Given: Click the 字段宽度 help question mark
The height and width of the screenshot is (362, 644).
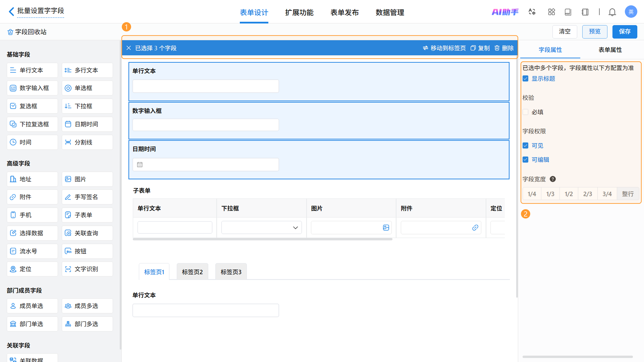Looking at the screenshot, I should 553,179.
